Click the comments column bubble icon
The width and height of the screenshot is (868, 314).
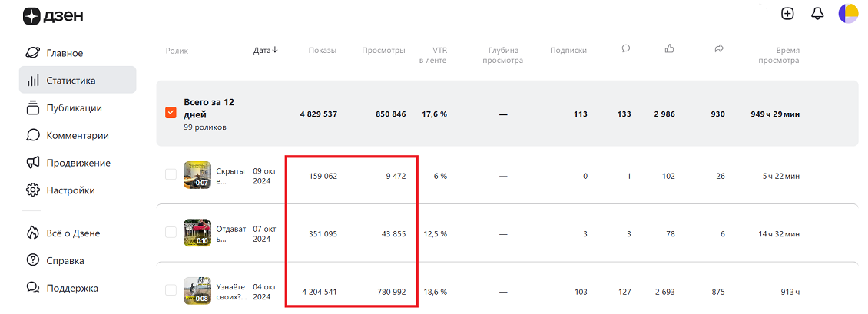click(626, 48)
